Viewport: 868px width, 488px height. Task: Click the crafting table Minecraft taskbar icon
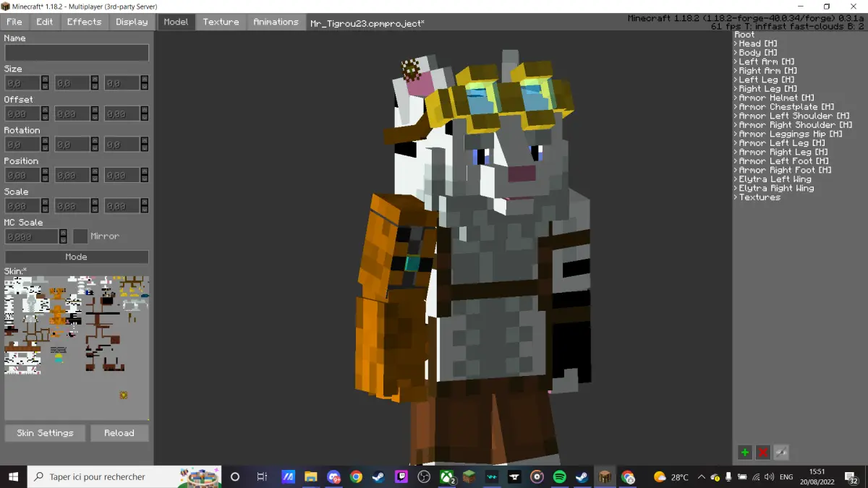coord(605,477)
